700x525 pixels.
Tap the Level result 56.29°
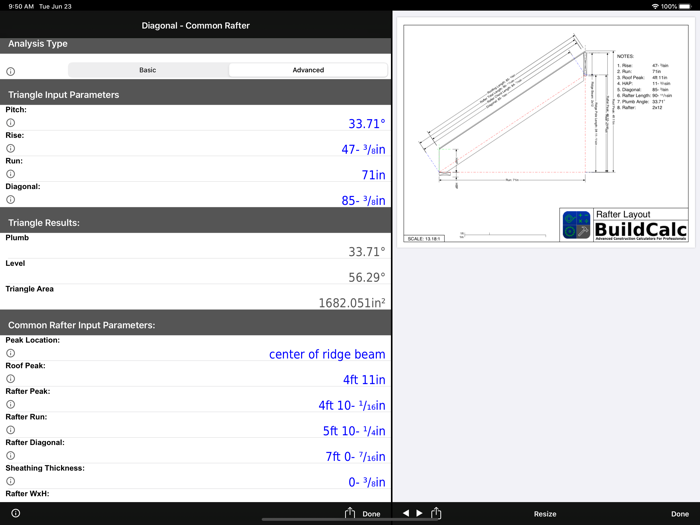(367, 277)
